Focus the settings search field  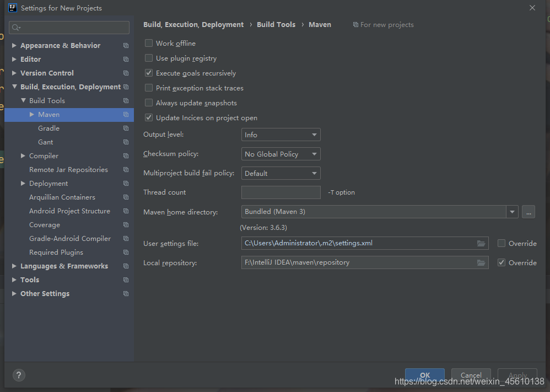pos(69,28)
